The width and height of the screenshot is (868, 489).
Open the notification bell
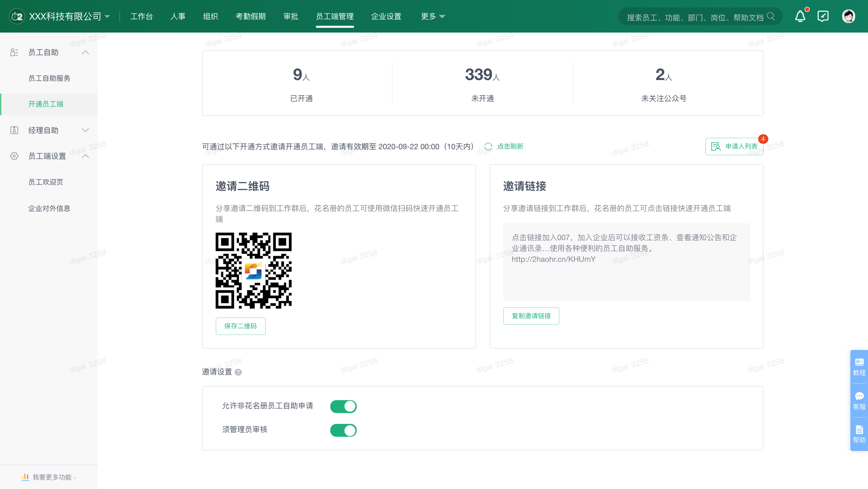click(801, 16)
